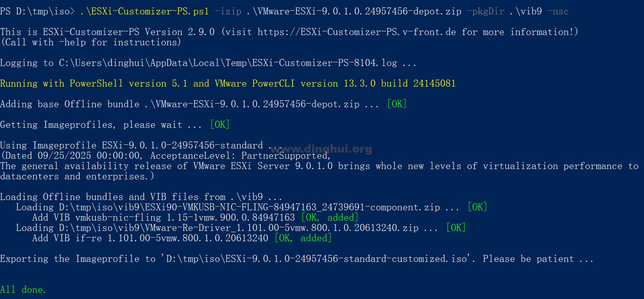Click "OK, added" after the if-re VIB

[x=303, y=238]
